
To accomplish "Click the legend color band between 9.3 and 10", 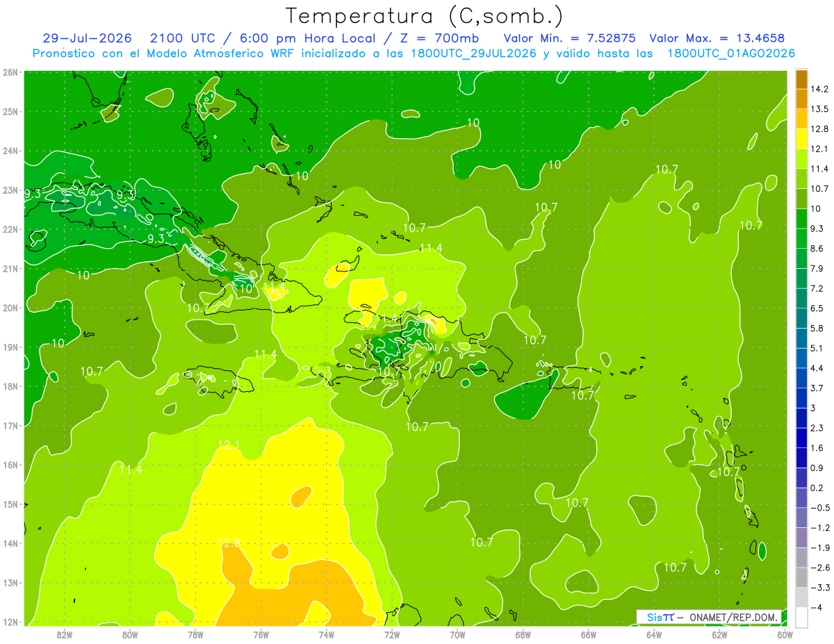I will (801, 217).
